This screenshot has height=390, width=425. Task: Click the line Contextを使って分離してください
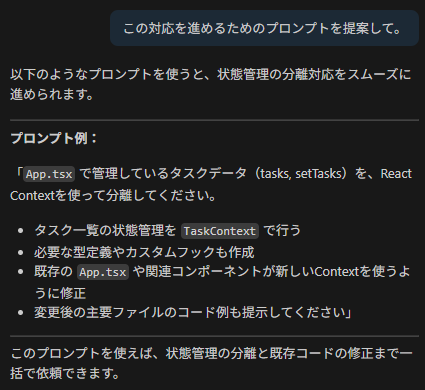coord(113,195)
